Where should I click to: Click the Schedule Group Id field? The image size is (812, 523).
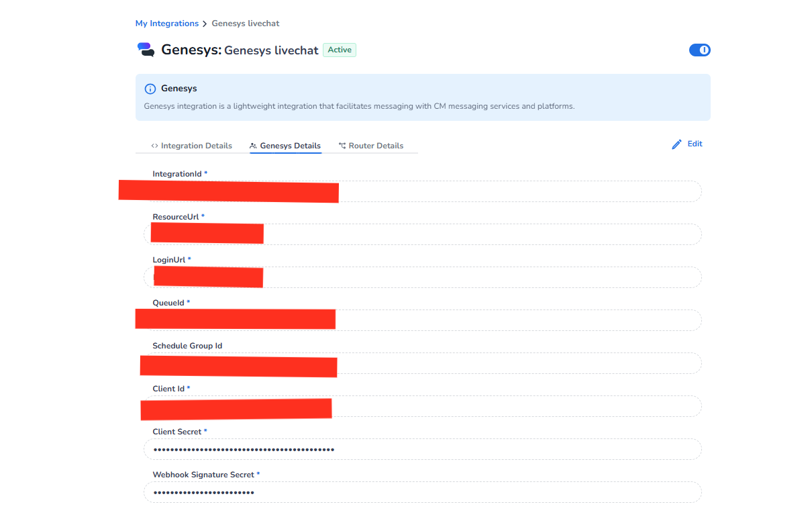423,363
